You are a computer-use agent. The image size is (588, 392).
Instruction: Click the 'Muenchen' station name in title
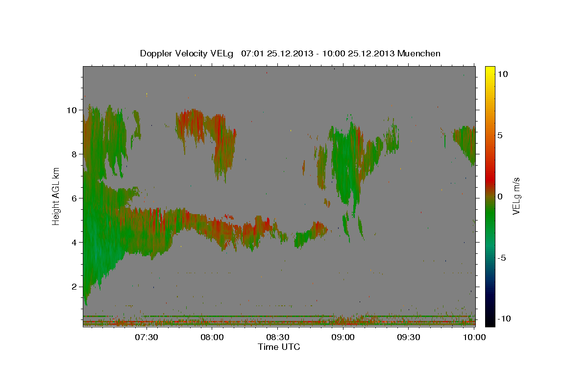(x=419, y=53)
